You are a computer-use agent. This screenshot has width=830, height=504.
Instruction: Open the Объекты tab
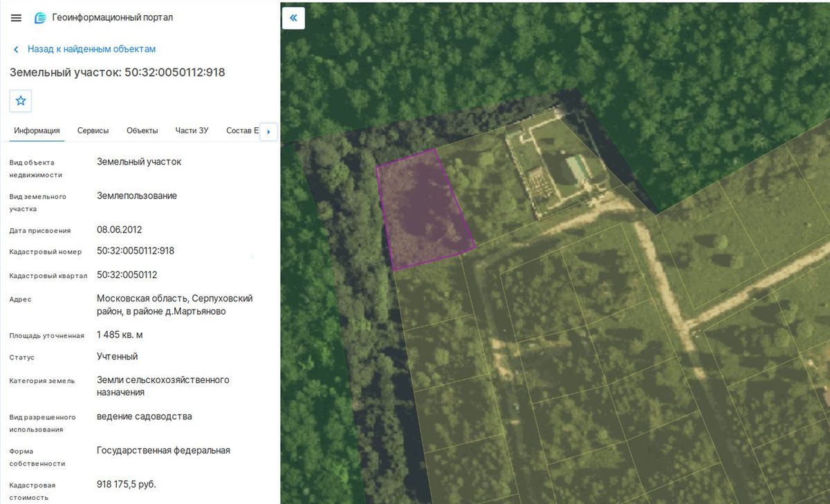142,131
